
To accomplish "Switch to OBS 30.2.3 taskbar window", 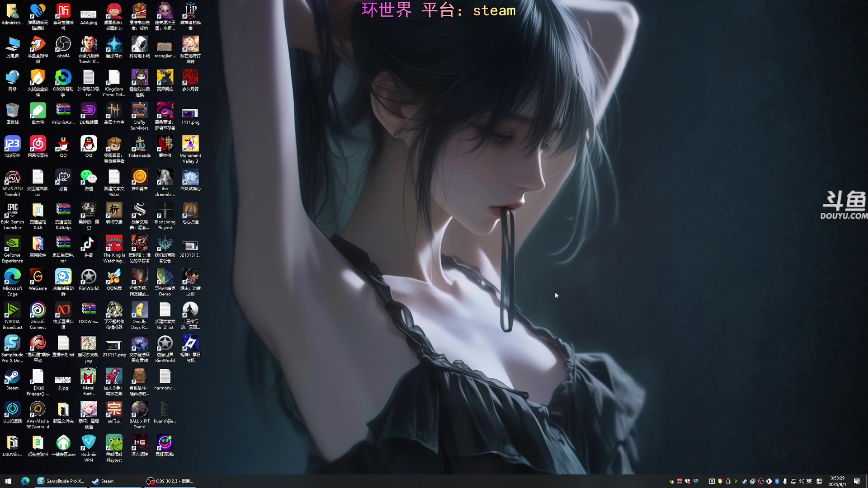I will 170,481.
